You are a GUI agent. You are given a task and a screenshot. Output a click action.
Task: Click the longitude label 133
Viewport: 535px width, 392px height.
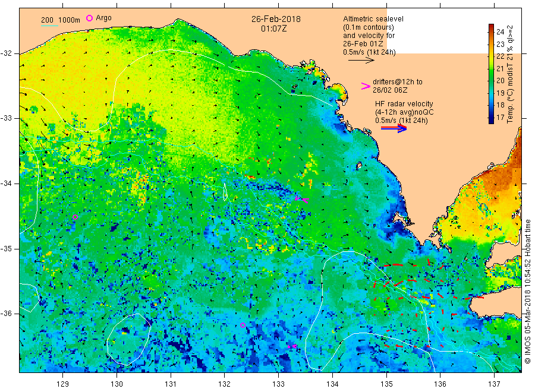click(278, 384)
